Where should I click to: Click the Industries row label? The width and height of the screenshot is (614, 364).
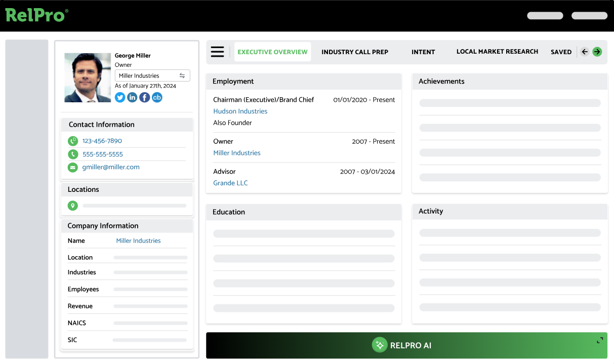click(82, 272)
